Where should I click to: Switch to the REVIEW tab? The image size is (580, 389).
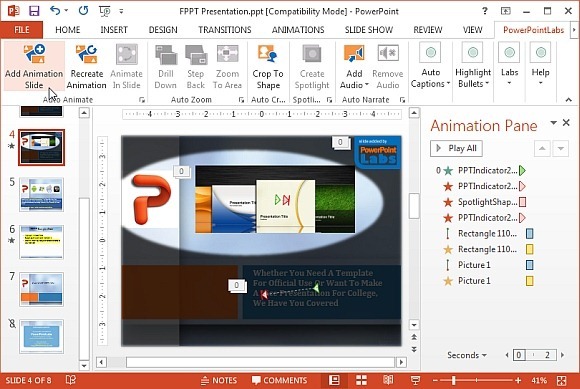(428, 30)
